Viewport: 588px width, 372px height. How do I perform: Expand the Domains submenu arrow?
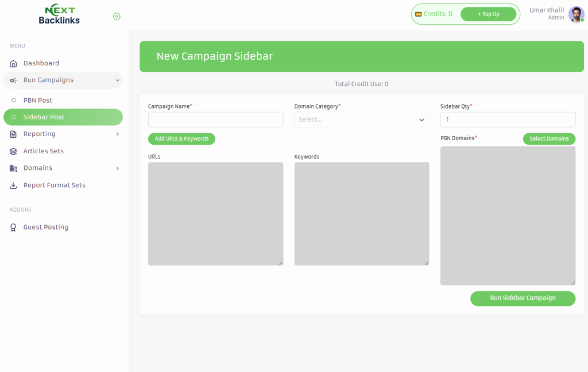(117, 168)
